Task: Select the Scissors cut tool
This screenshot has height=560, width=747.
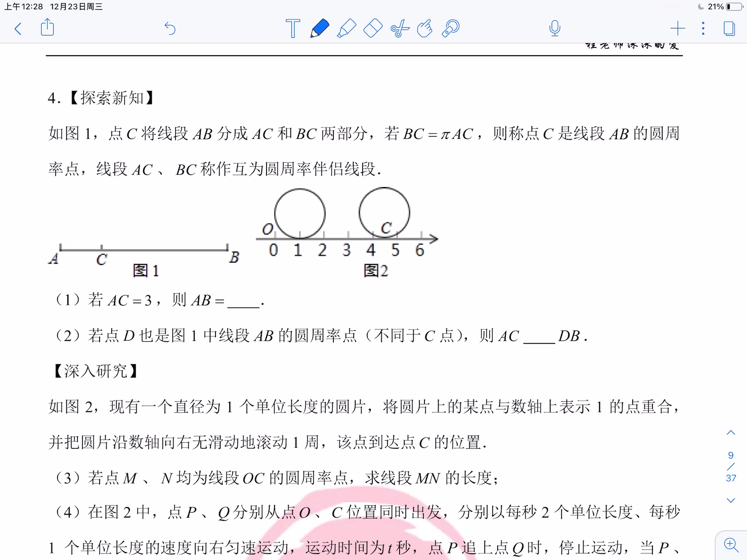Action: coord(400,28)
